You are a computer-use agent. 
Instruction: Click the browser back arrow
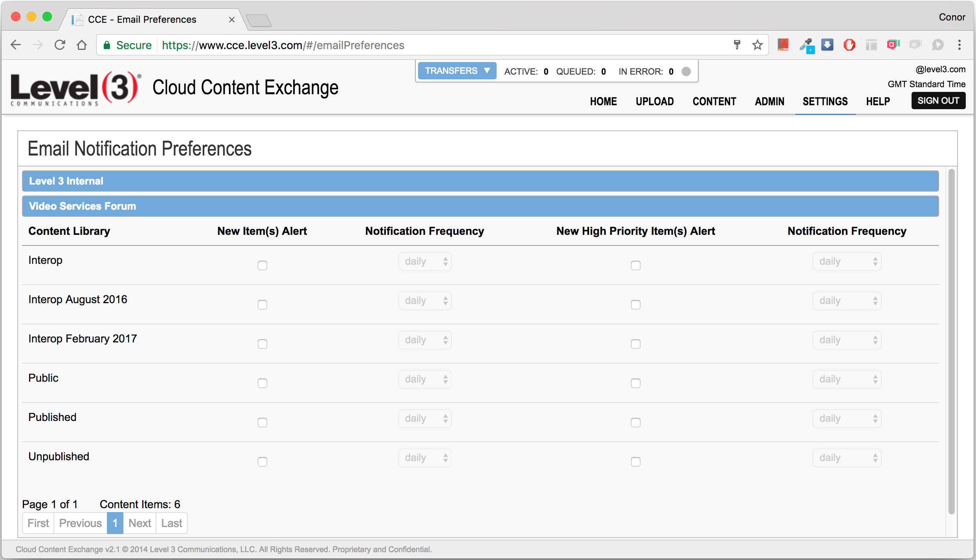[16, 45]
